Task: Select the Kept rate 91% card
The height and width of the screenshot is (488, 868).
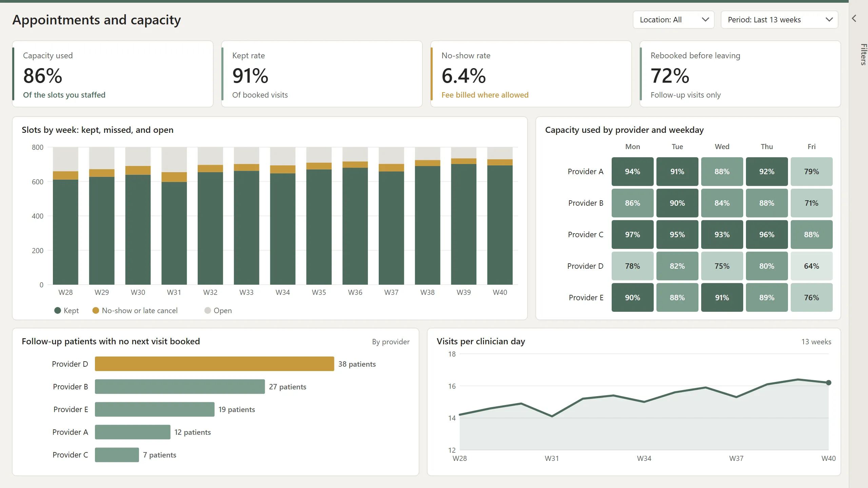Action: 322,74
